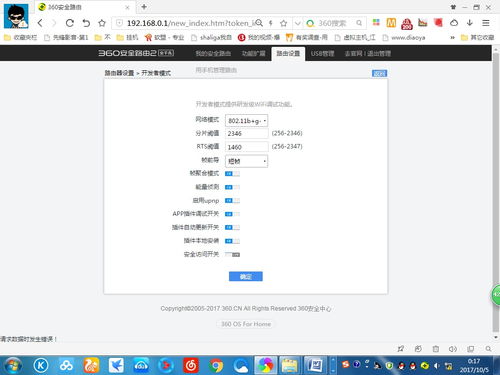Click the star icon beside the undo arrow
500x375 pixels.
tap(102, 23)
